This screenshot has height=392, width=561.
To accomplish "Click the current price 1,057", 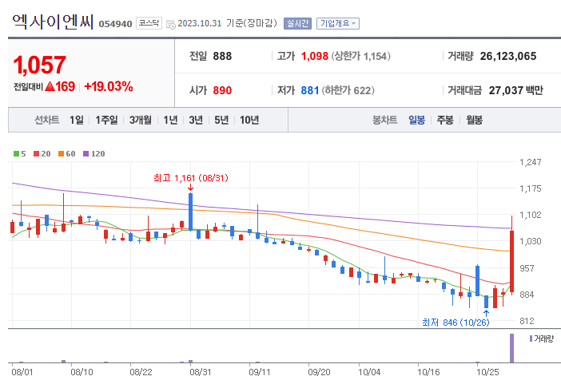I will 39,65.
